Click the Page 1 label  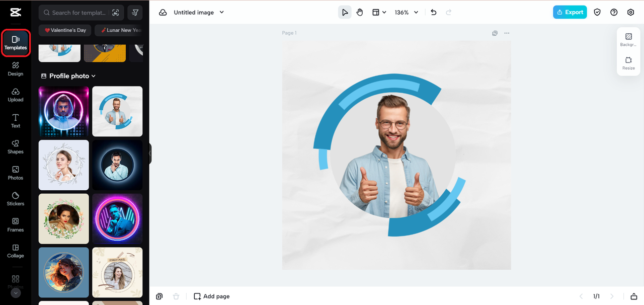289,33
